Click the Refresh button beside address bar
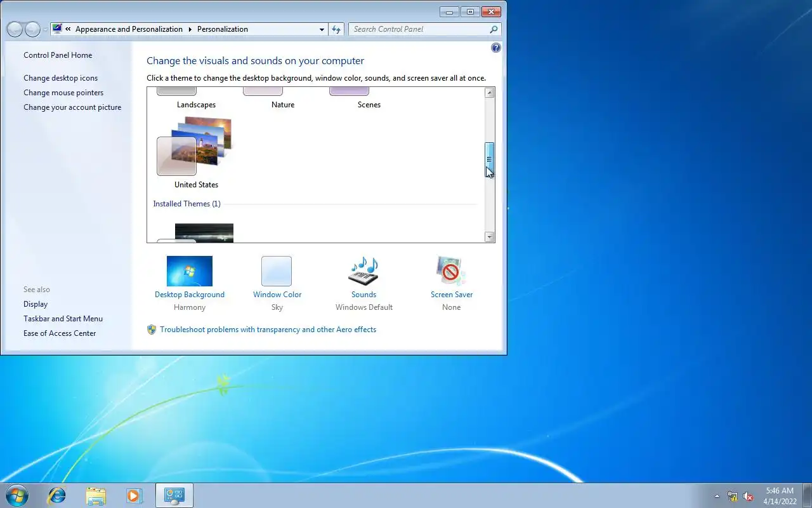This screenshot has width=812, height=508. click(x=336, y=29)
